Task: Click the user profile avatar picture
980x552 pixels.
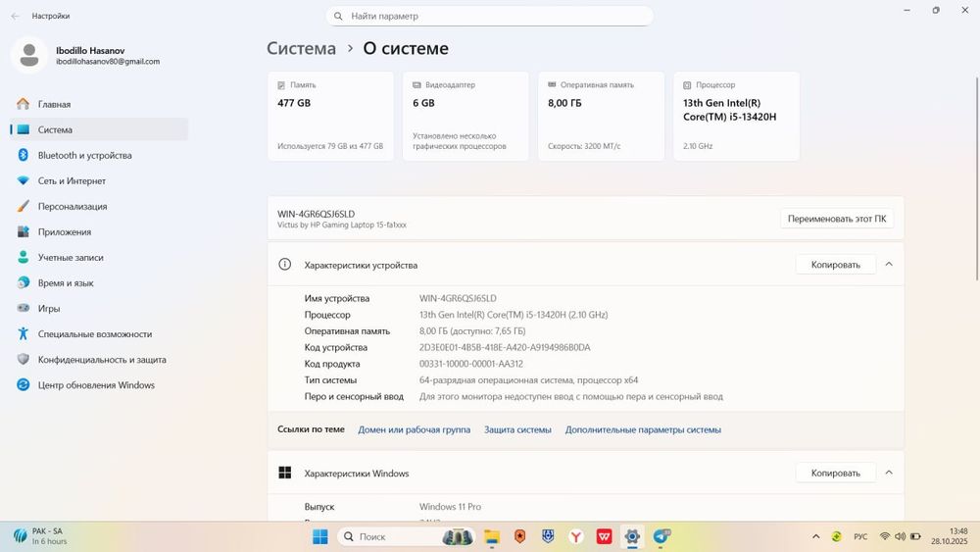Action: pos(28,55)
